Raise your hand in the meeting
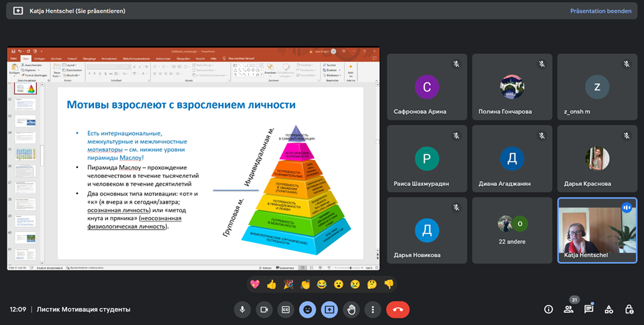The height and width of the screenshot is (325, 644). click(351, 310)
